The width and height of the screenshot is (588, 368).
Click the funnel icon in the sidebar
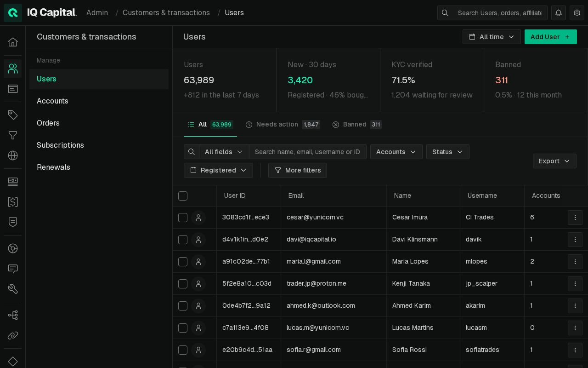pyautogui.click(x=13, y=135)
